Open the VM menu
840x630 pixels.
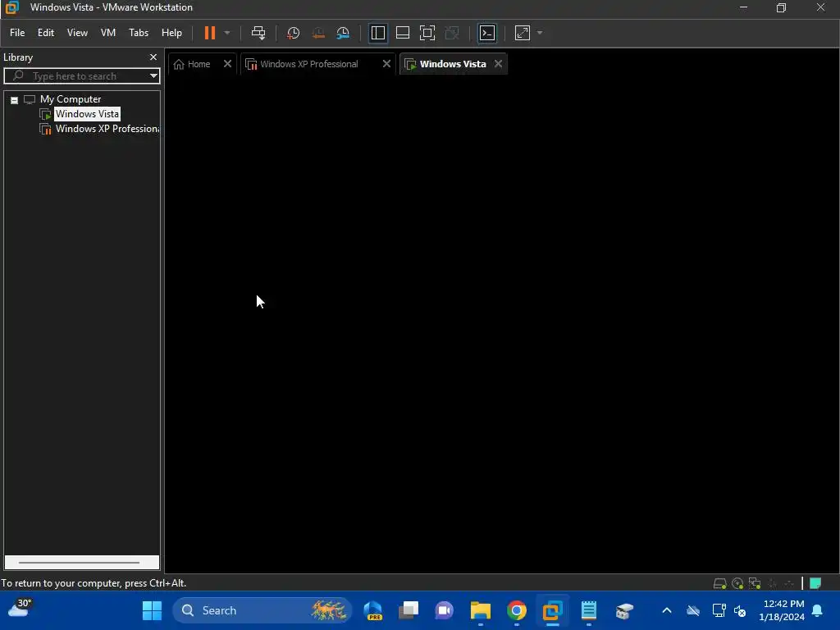click(108, 33)
